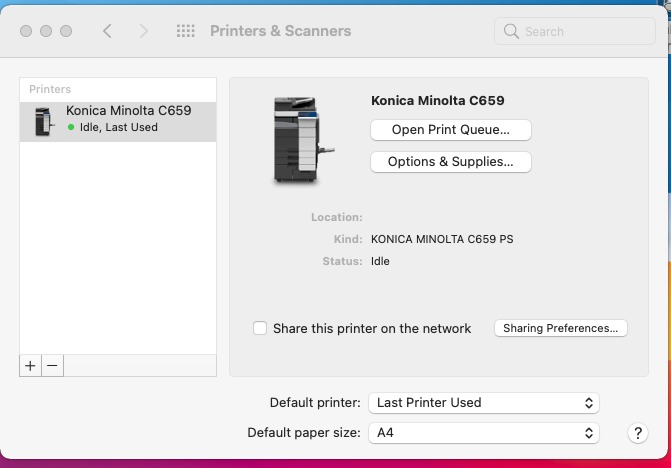
Task: Show all preferences grid icon
Action: (x=185, y=31)
